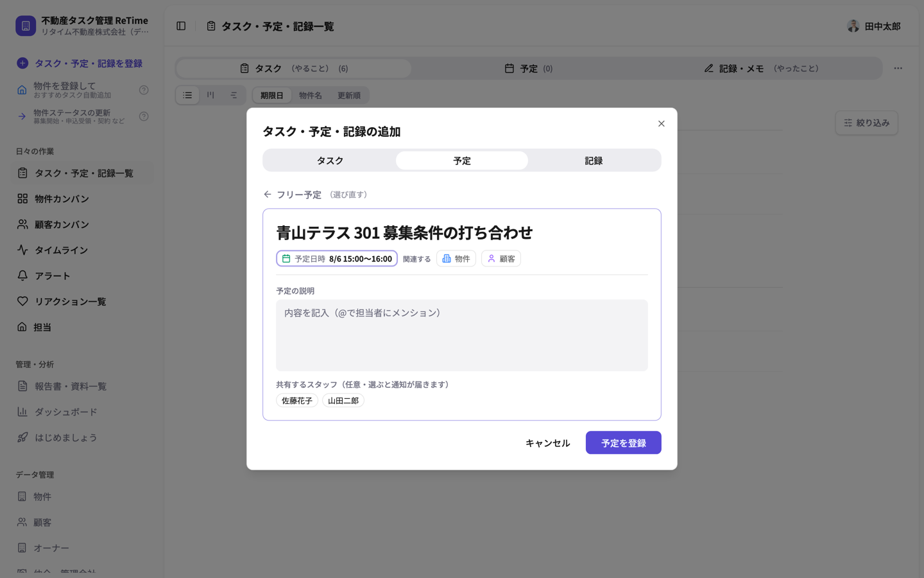This screenshot has width=924, height=578.
Task: Open 担当 in the sidebar
Action: [x=82, y=327]
